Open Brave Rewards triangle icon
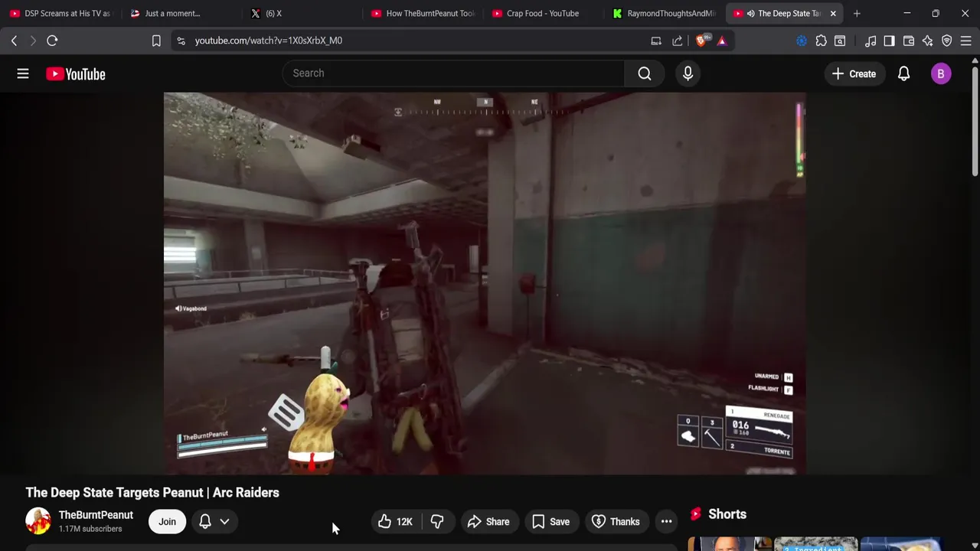 tap(721, 41)
